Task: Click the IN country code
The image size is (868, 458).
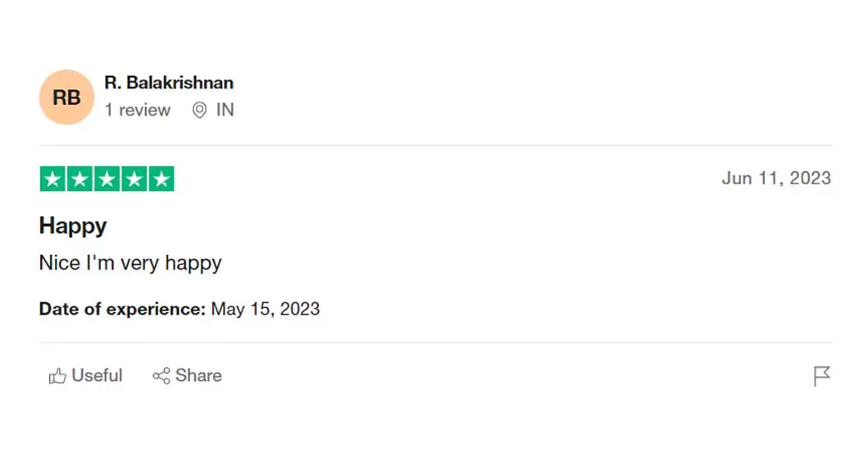Action: coord(225,110)
